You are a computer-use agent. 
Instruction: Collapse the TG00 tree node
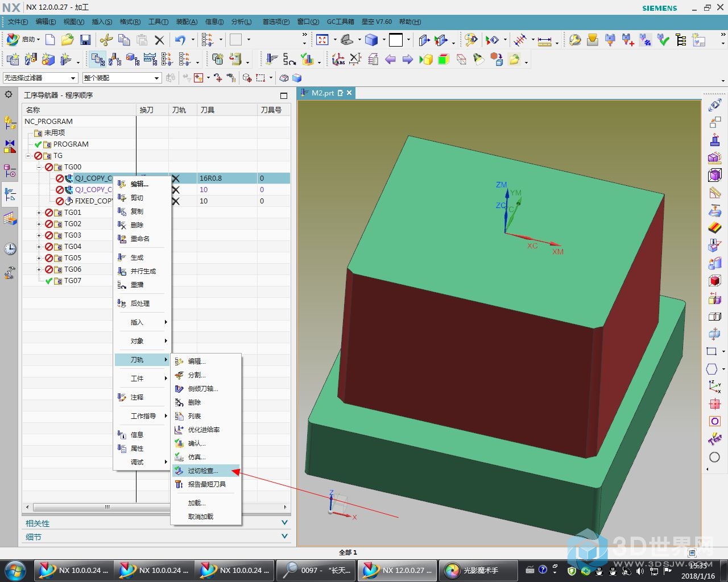(39, 167)
